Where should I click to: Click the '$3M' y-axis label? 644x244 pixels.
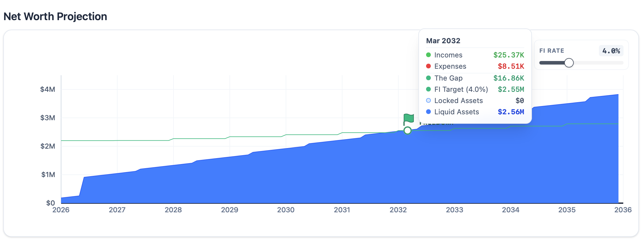click(48, 118)
